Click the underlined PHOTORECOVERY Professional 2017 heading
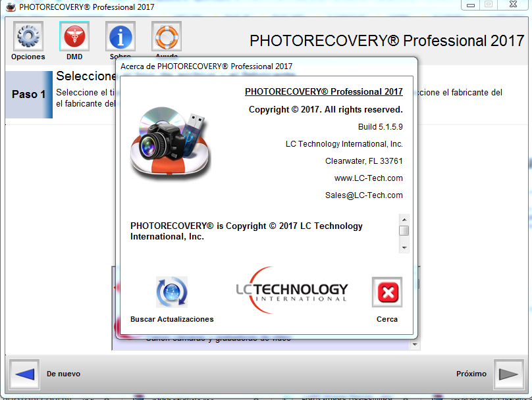The width and height of the screenshot is (532, 400). [324, 92]
